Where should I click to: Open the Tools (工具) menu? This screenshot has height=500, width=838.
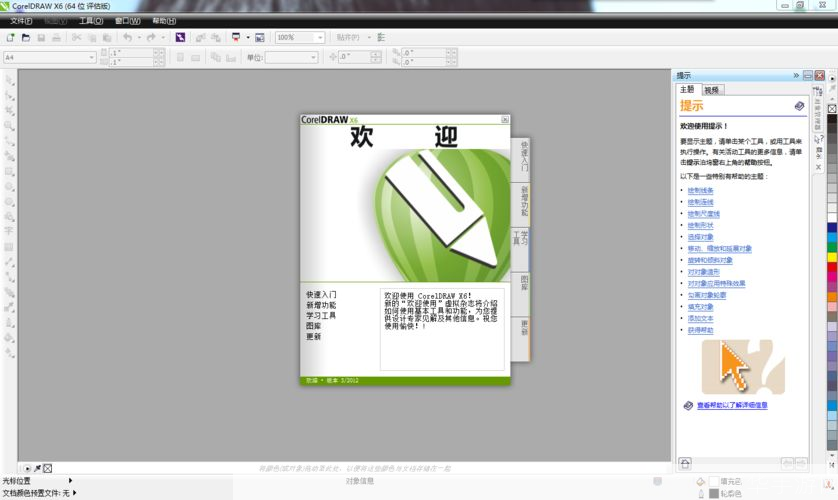pos(91,21)
